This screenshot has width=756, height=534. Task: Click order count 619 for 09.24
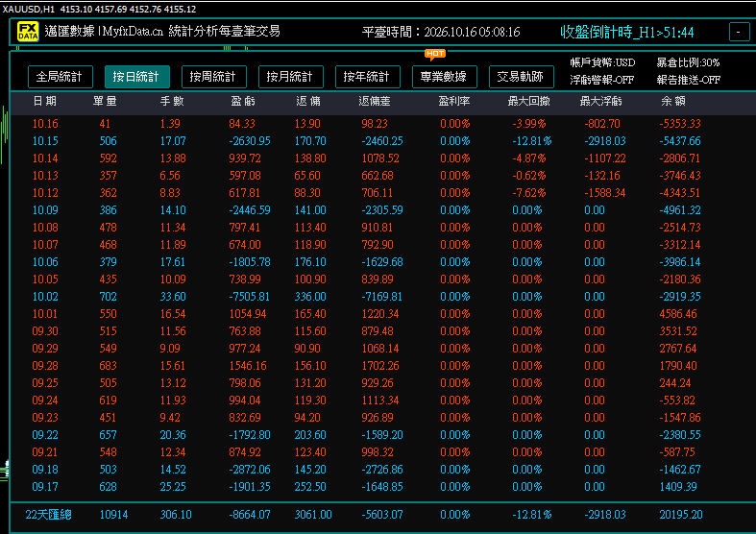point(108,400)
